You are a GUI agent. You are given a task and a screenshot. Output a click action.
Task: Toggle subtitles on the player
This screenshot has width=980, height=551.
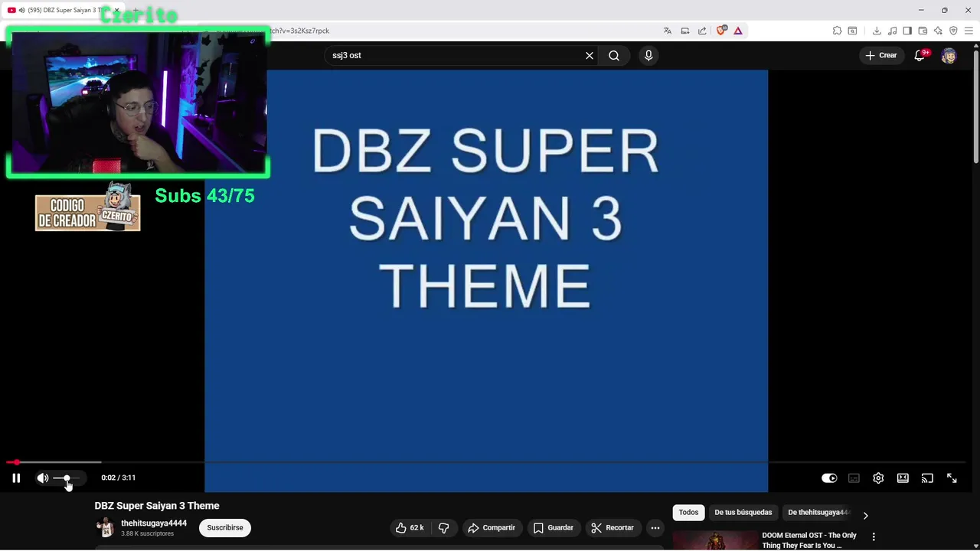(854, 478)
